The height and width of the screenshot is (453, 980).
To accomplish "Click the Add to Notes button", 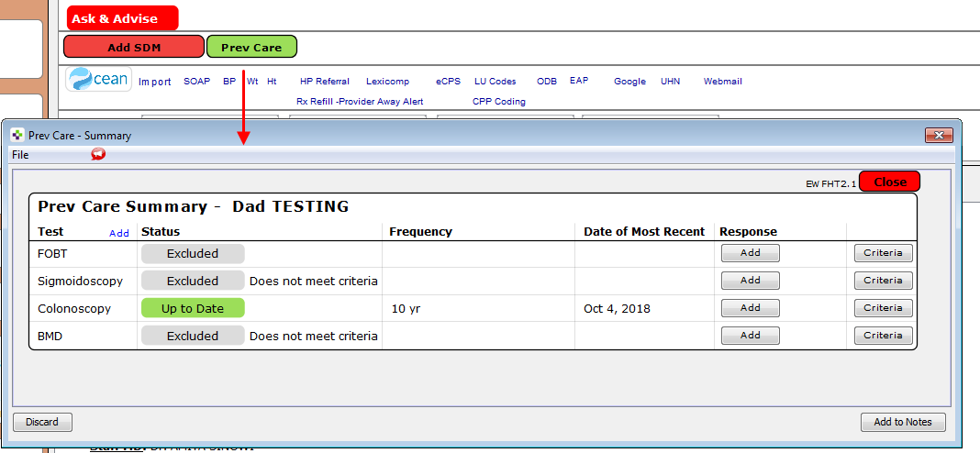I will click(902, 422).
